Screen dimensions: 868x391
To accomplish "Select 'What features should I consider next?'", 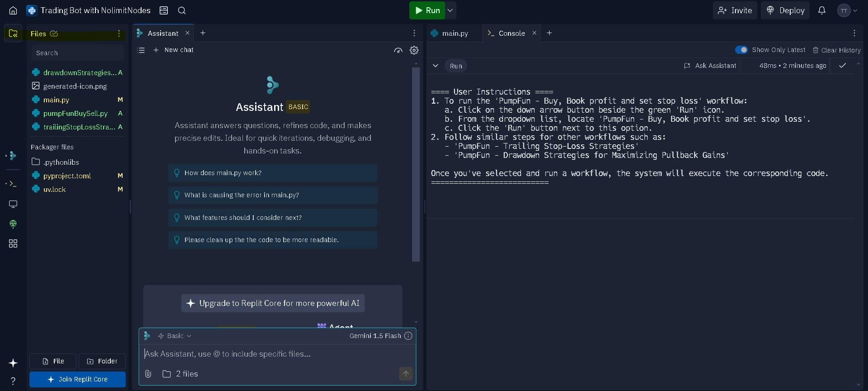I will pos(273,218).
